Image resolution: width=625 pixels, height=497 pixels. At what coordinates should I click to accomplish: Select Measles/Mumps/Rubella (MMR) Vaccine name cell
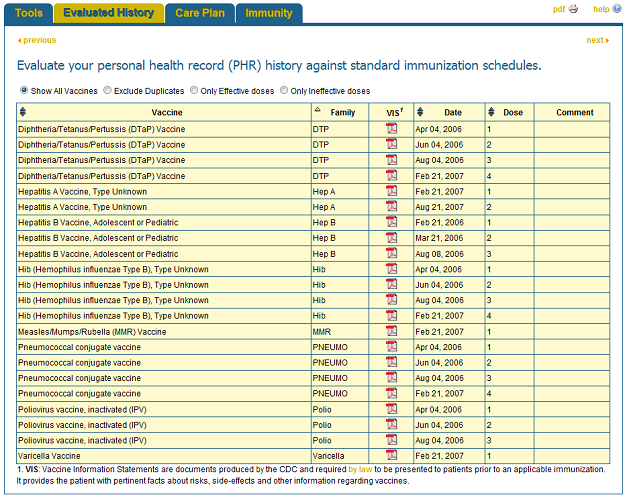(164, 332)
